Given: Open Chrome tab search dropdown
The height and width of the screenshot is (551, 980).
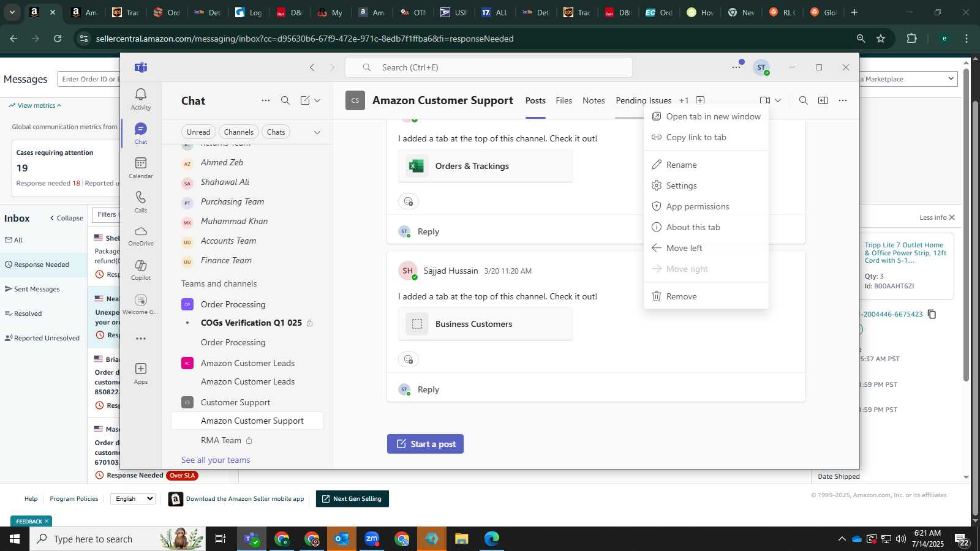Looking at the screenshot, I should (x=12, y=12).
